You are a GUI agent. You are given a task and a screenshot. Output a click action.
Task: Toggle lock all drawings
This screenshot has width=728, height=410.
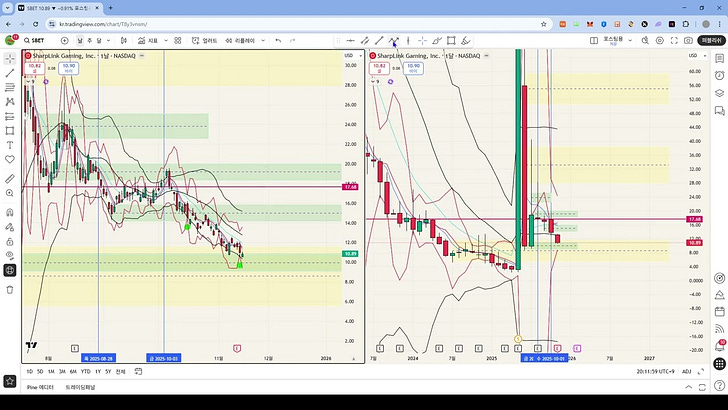click(x=10, y=241)
